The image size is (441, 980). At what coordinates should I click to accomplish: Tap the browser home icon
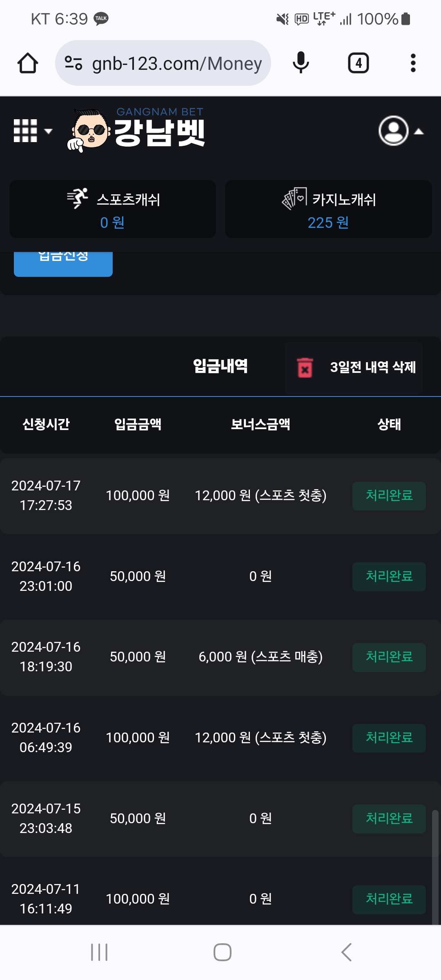[28, 63]
